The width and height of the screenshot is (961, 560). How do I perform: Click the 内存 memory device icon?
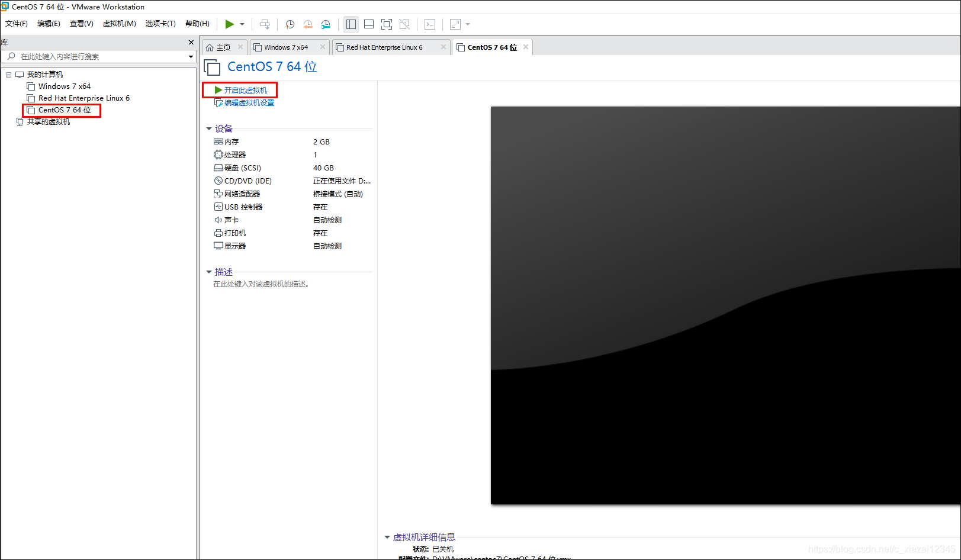[x=218, y=142]
